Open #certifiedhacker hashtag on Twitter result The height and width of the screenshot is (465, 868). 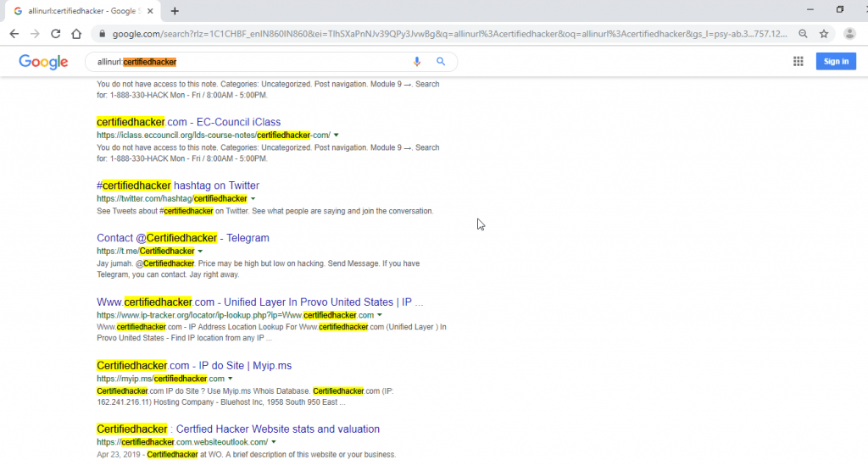178,185
